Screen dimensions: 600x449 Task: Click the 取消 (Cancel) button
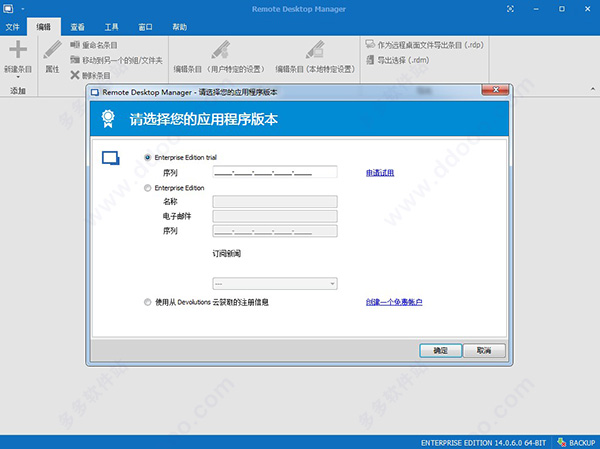click(484, 350)
